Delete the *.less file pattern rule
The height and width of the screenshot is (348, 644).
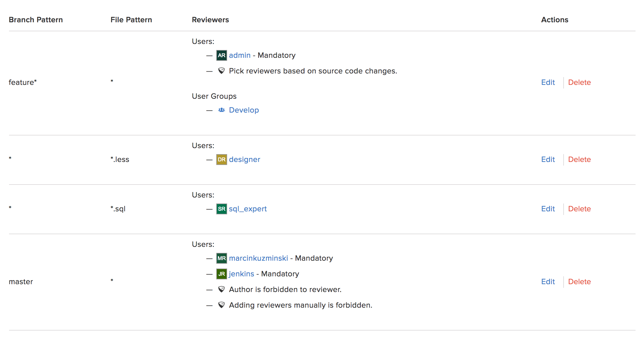(580, 160)
